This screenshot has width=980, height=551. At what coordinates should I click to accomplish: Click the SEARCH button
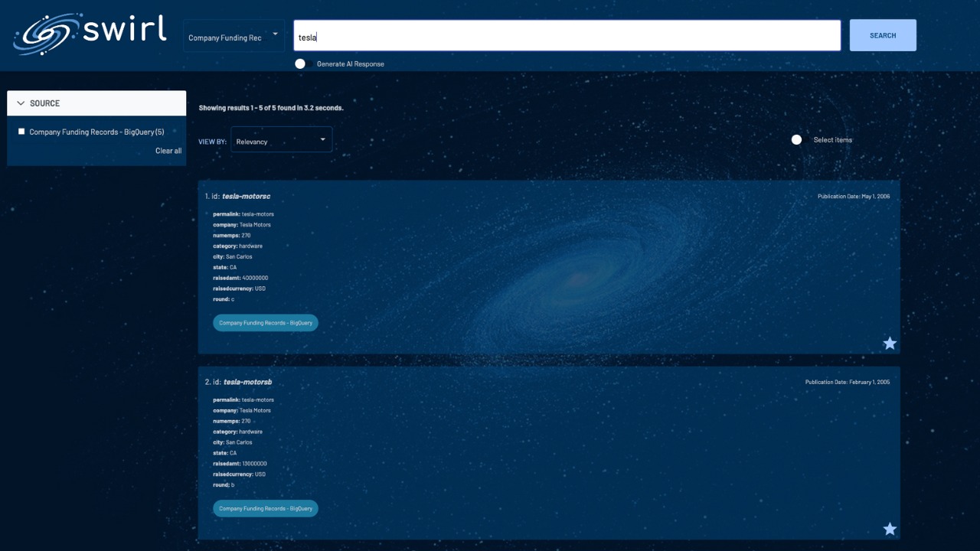(883, 35)
